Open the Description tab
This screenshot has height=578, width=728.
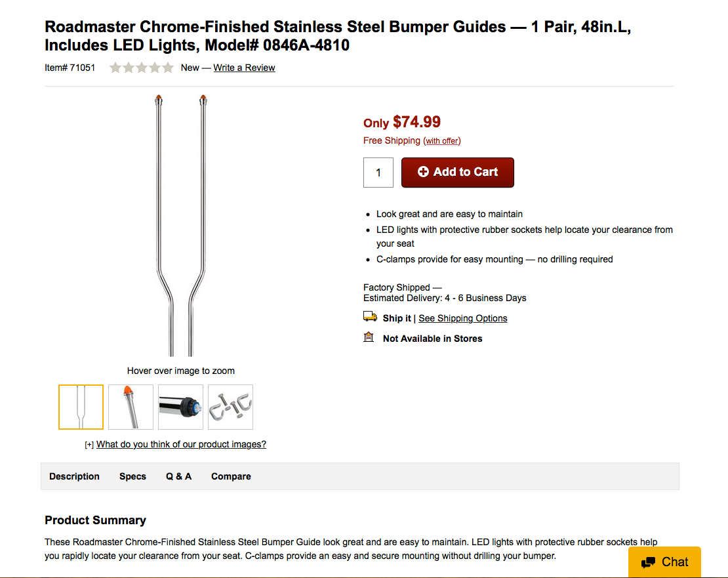point(74,476)
